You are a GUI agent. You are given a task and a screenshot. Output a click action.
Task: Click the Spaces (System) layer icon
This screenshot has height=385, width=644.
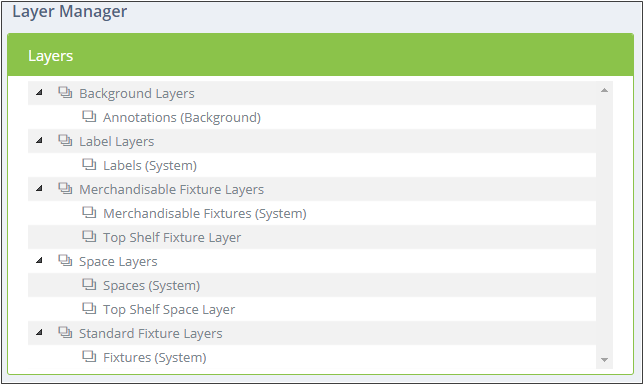pos(89,284)
